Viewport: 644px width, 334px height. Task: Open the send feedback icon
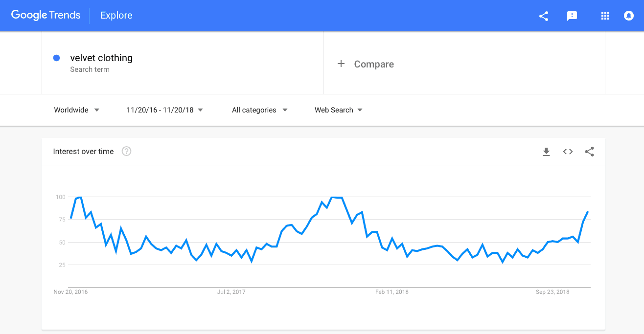pyautogui.click(x=572, y=16)
